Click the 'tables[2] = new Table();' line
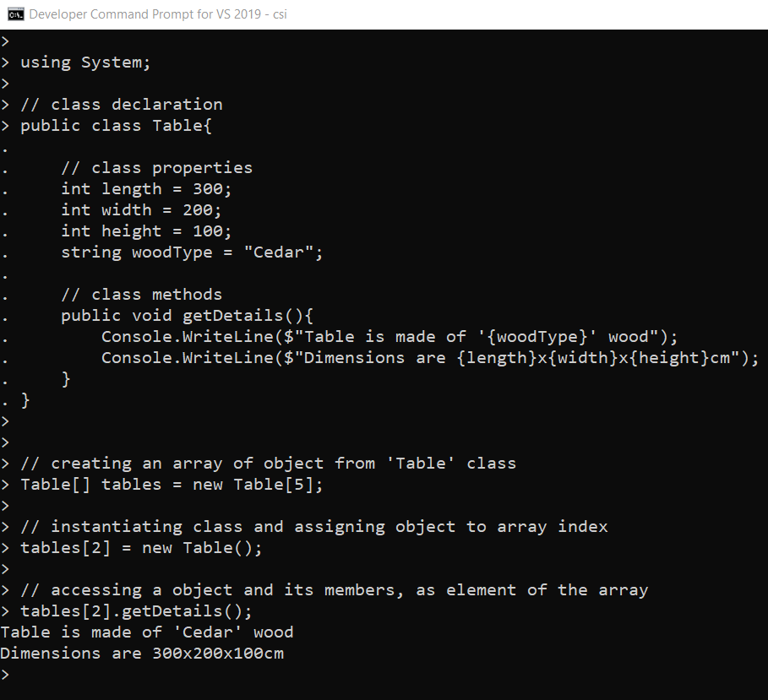The width and height of the screenshot is (768, 700). pyautogui.click(x=141, y=548)
